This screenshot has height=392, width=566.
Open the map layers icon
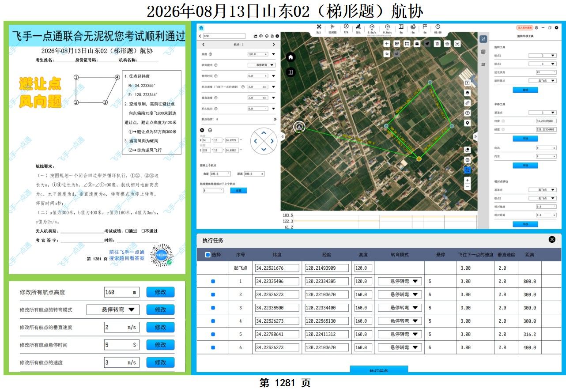468,93
